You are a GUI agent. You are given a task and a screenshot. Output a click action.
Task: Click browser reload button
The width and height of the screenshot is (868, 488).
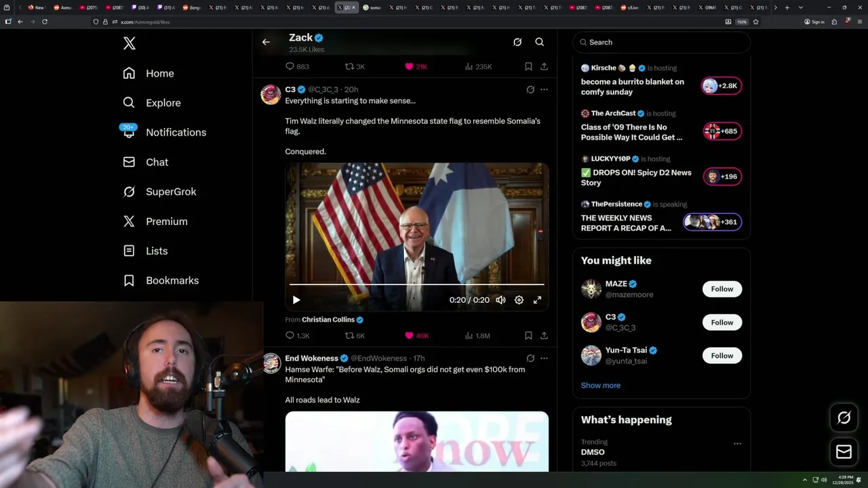tap(45, 22)
